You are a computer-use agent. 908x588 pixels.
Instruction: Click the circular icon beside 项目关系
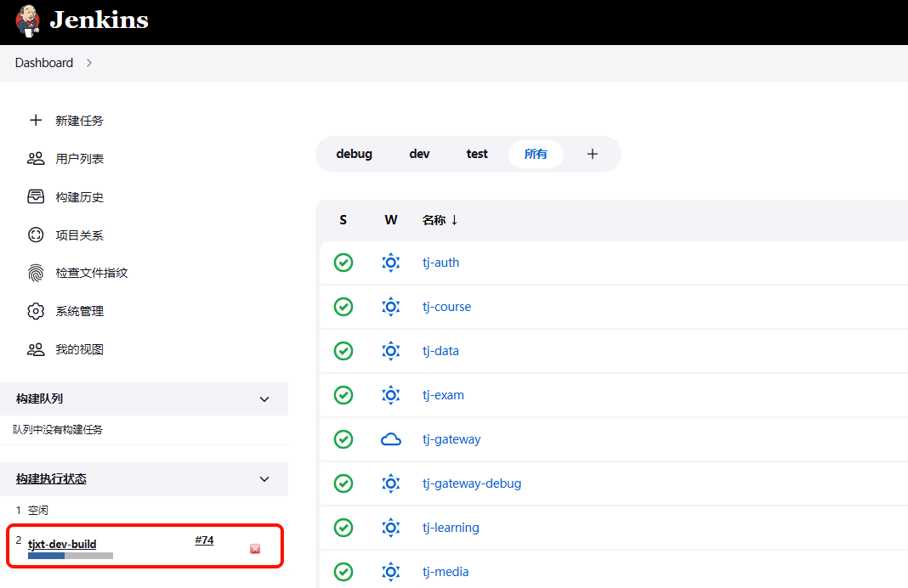[x=36, y=235]
